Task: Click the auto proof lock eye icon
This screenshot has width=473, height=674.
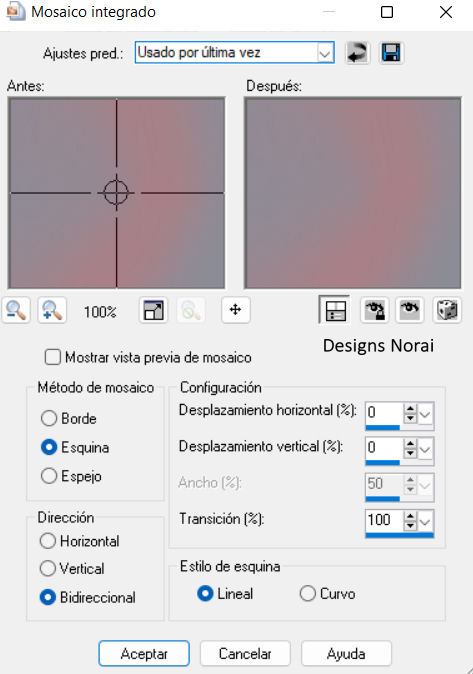Action: coord(375,310)
